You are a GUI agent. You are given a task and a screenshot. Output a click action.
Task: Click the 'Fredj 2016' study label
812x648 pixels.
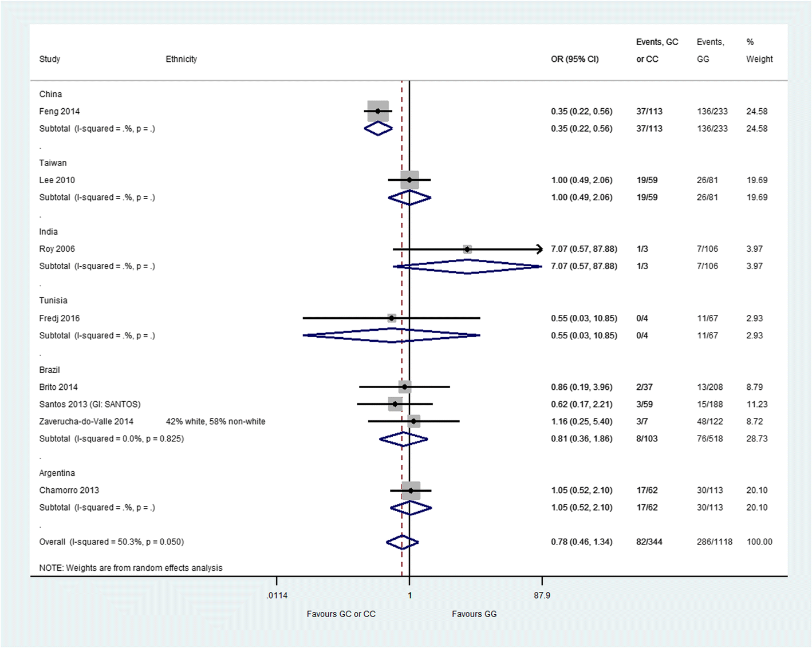pyautogui.click(x=60, y=318)
